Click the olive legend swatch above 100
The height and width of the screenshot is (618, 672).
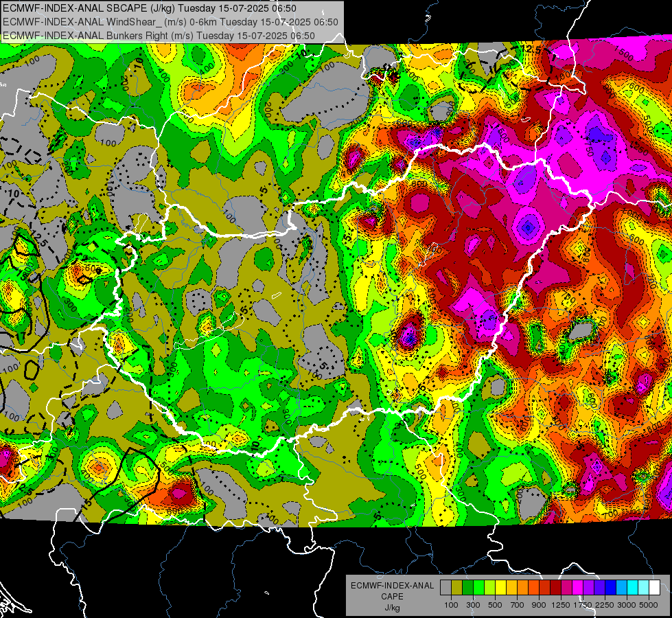(457, 587)
